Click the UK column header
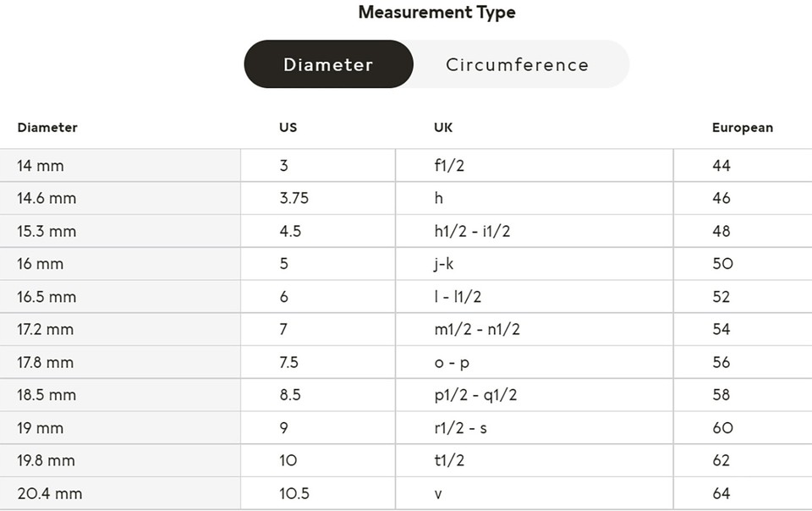This screenshot has width=812, height=511. (443, 128)
